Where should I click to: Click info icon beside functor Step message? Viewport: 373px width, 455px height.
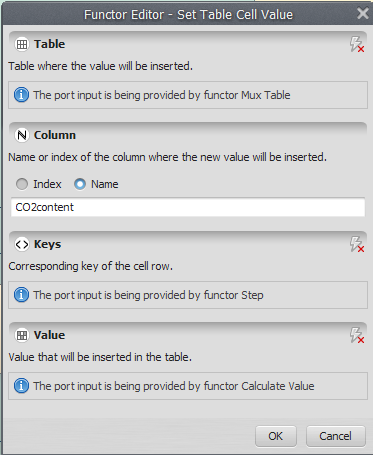click(21, 295)
